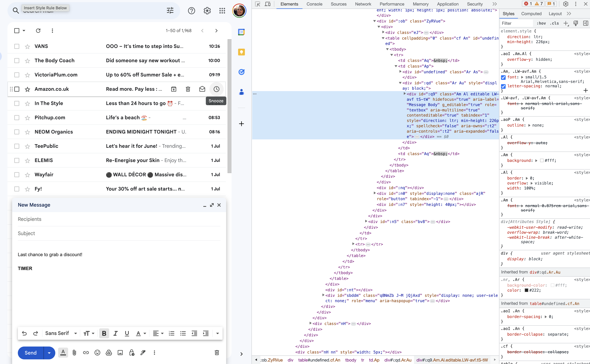Snooze the Amazon.co.uk email
Image resolution: width=590 pixels, height=364 pixels.
click(216, 89)
